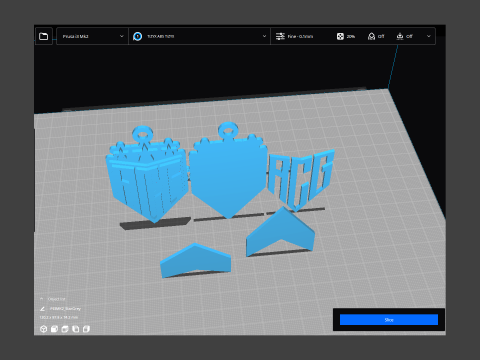Screen dimensions: 480x360
Task: Open the material and nozzle configuration dropdown
Action: click(x=199, y=36)
